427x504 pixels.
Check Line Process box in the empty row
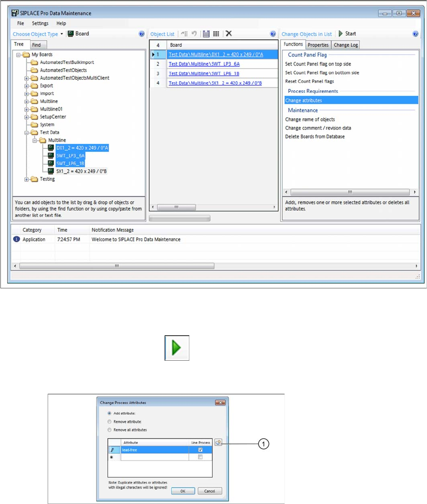(201, 457)
